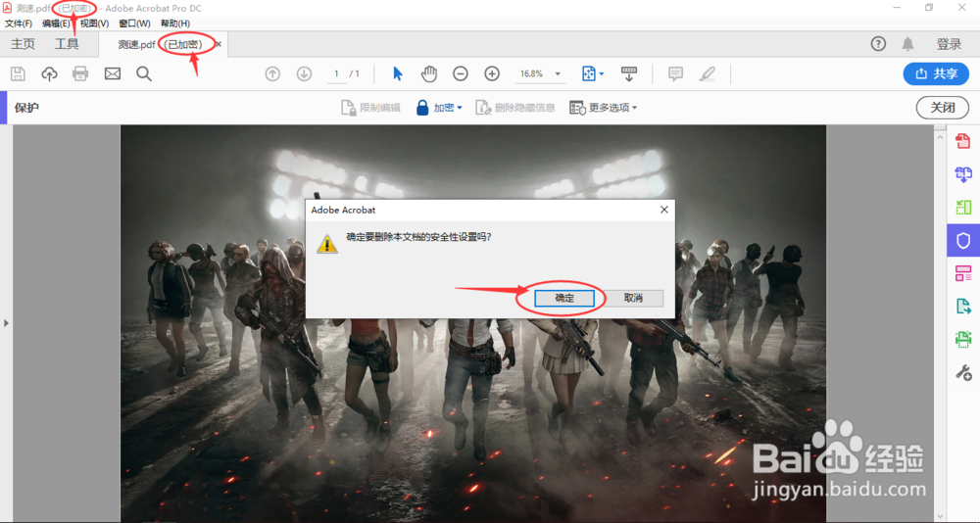The height and width of the screenshot is (523, 980).
Task: Zoom out with minus icon
Action: tap(461, 73)
